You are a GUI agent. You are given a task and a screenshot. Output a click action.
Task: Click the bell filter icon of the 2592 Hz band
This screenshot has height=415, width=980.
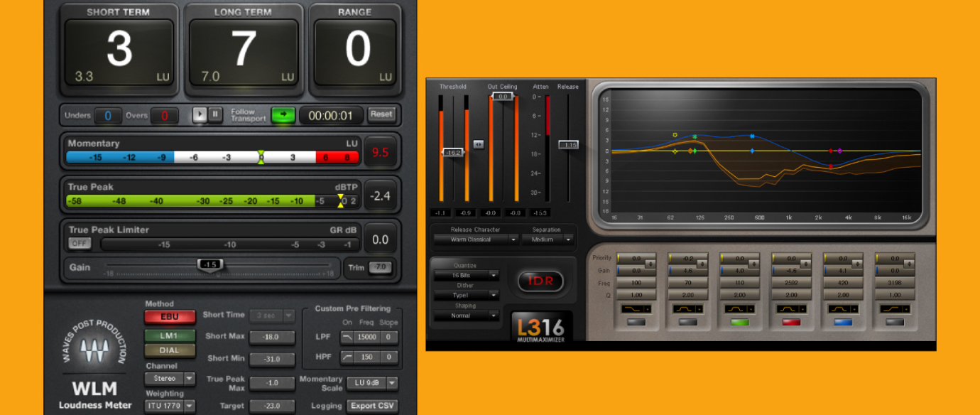790,309
